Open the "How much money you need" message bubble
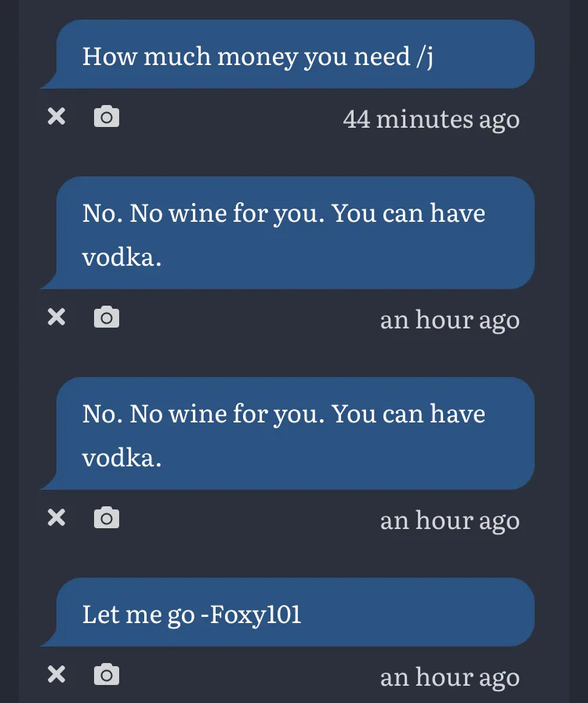This screenshot has height=703, width=588. [294, 55]
